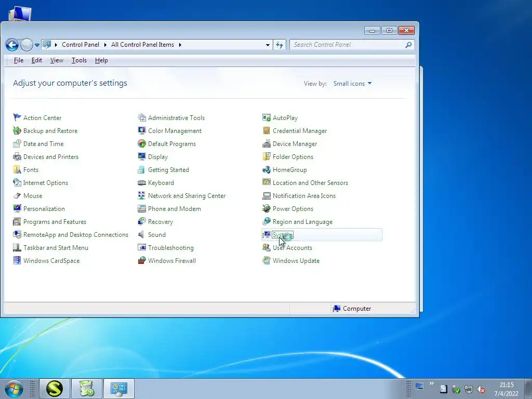
Task: Expand the arrow after Control Panel breadcrumb
Action: (x=105, y=45)
